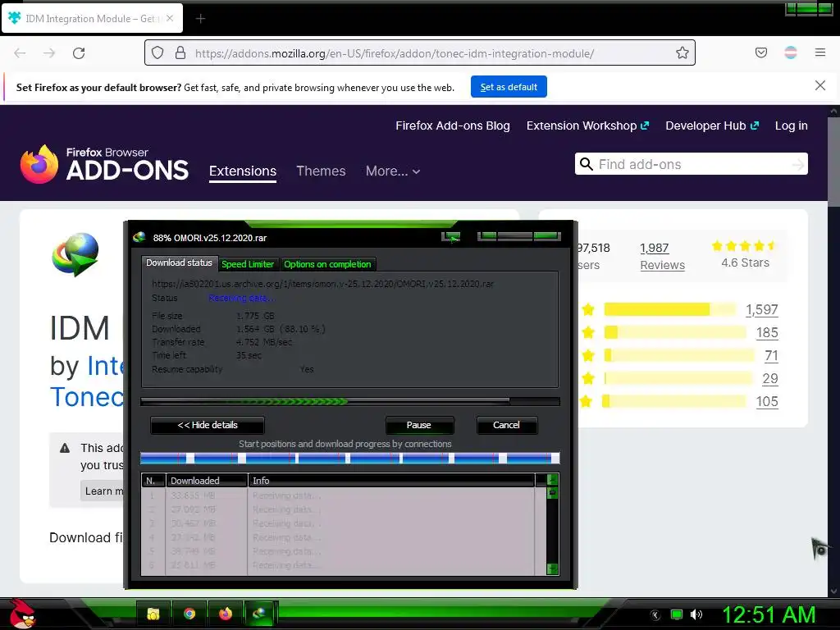Open the Firefox hamburger menu
Screen dimensions: 840x630
pyautogui.click(x=820, y=52)
